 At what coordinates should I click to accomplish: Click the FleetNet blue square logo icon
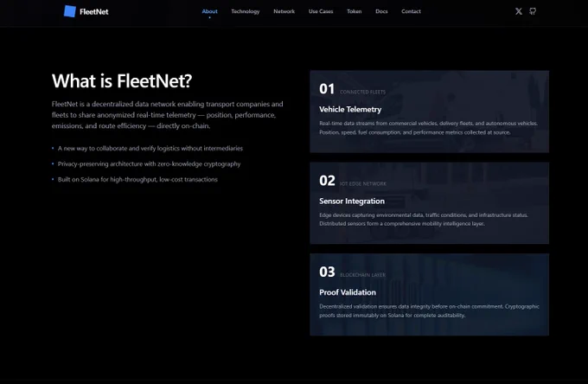click(70, 11)
